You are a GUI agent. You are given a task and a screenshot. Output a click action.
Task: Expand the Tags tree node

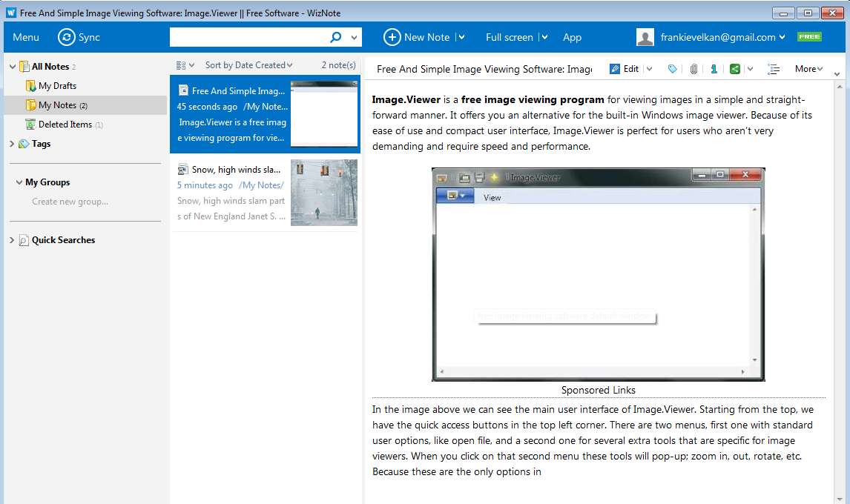12,144
